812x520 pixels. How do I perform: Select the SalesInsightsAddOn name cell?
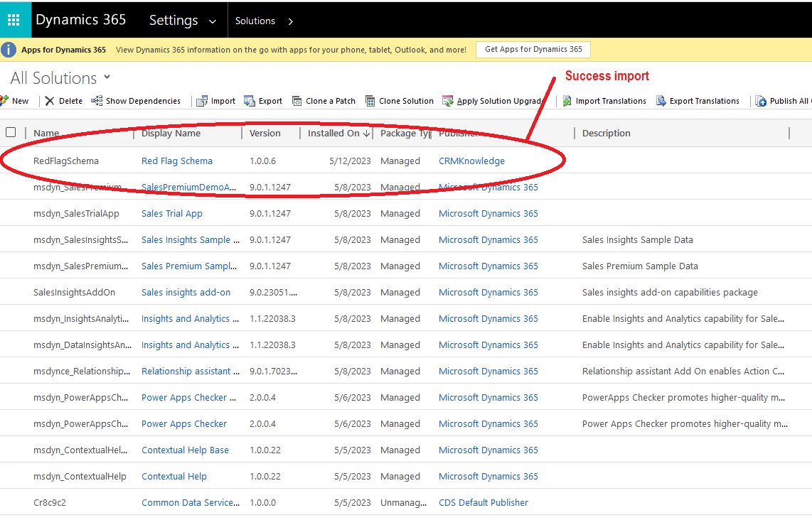[75, 293]
